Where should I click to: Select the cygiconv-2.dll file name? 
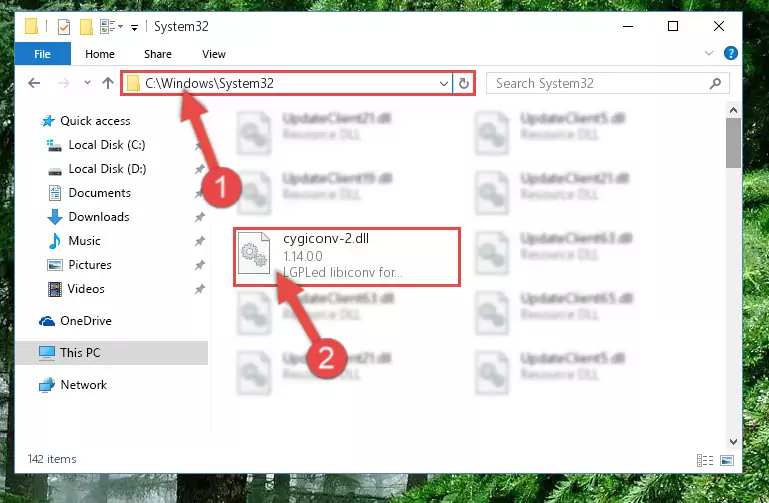[326, 239]
